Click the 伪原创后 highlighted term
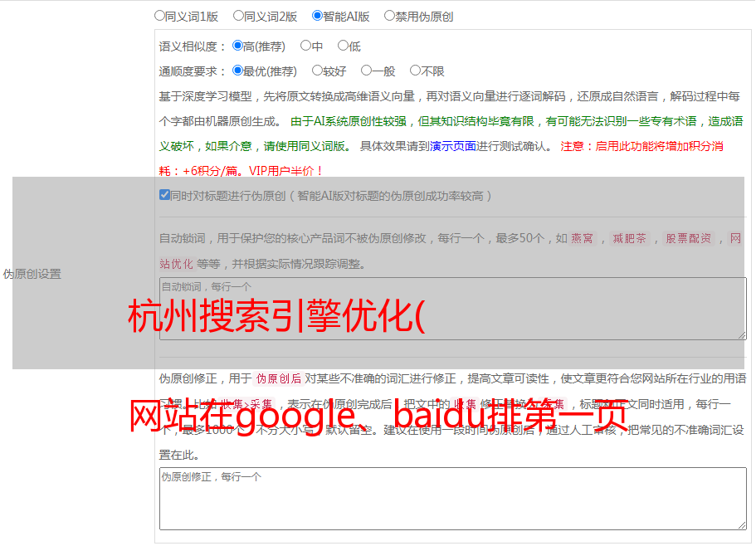 (279, 378)
